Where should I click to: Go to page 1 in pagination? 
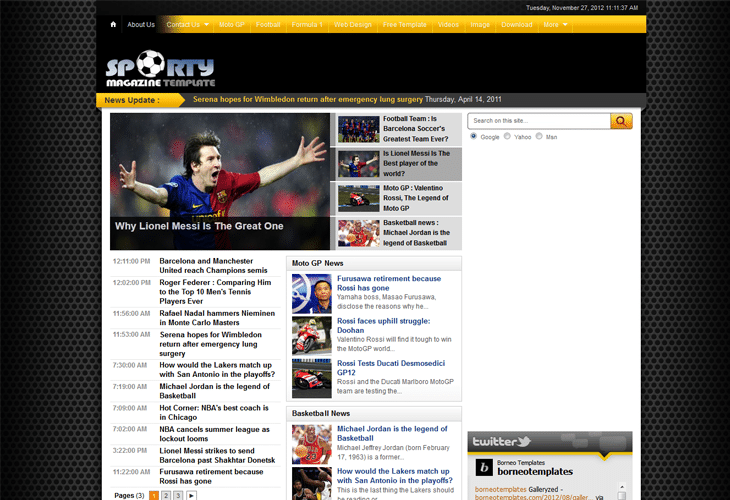point(154,496)
